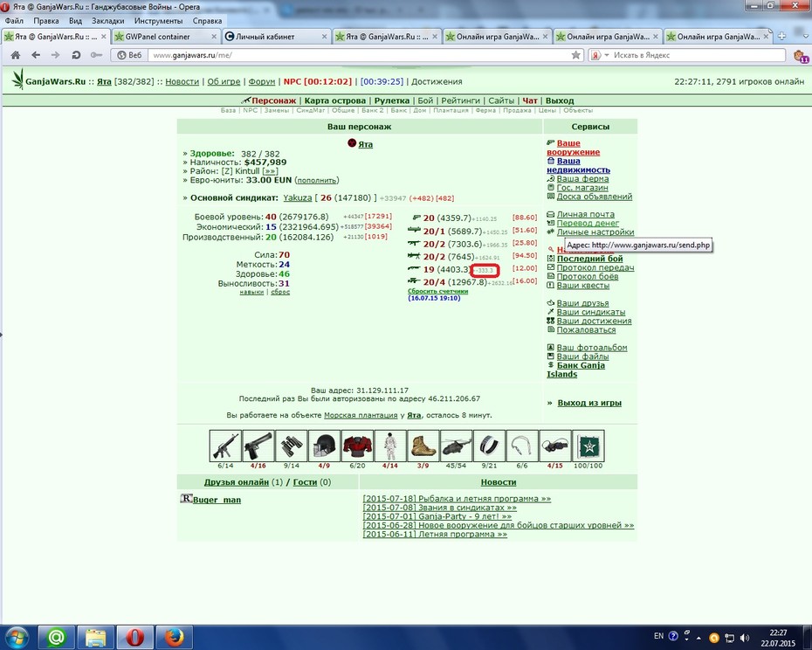Launch Firefox from the taskbar
The image size is (812, 650).
click(174, 637)
